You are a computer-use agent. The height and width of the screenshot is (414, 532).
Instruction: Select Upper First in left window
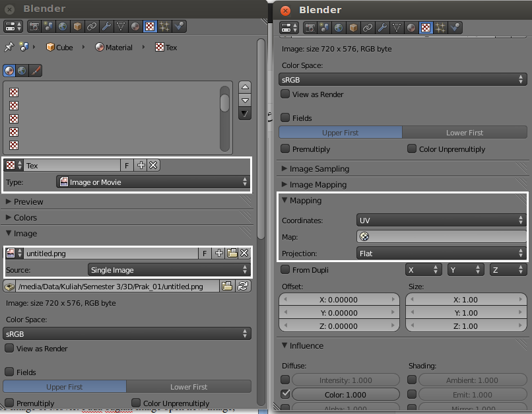65,387
